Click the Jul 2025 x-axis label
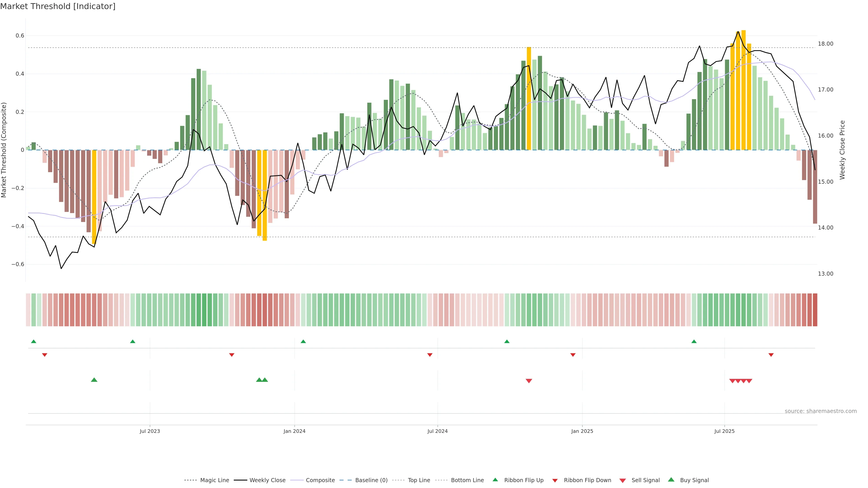Screen dimensions: 868x488 (724, 431)
